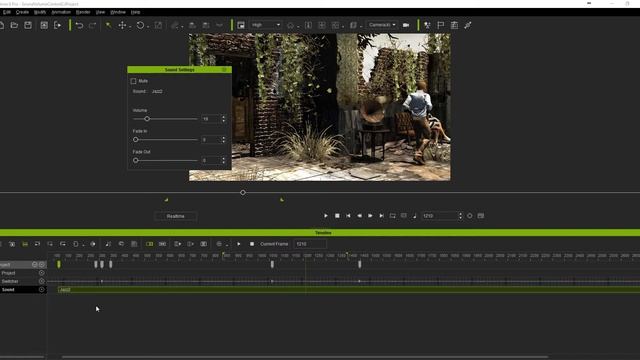Toggle loop playback mode
640x360 pixels.
click(x=392, y=216)
